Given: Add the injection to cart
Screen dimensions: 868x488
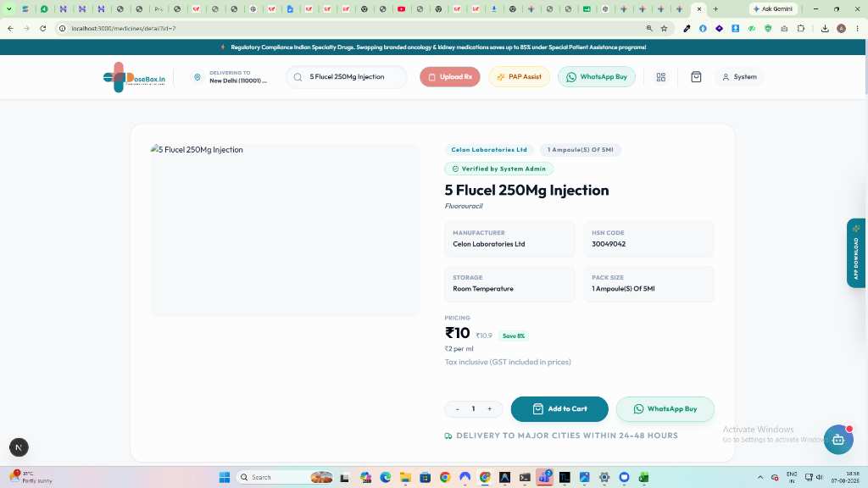Looking at the screenshot, I should [x=559, y=409].
